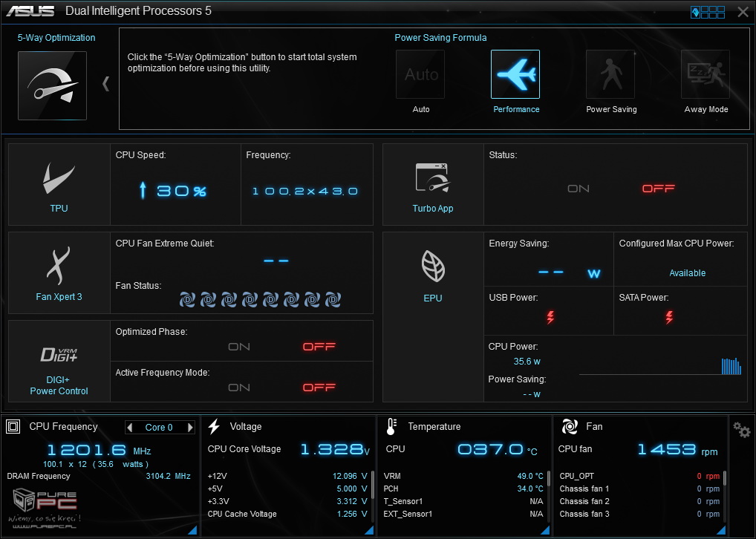The height and width of the screenshot is (539, 756).
Task: Collapse the info panel with left chevron
Action: click(x=106, y=84)
